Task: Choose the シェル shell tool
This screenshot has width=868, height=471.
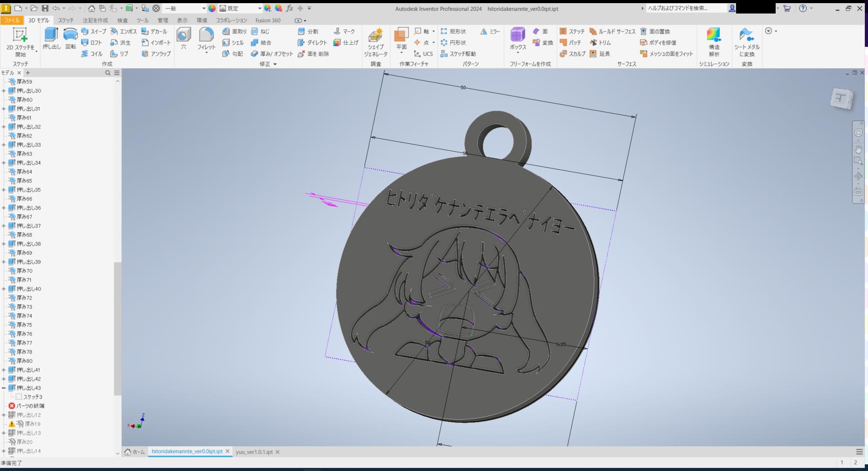Action: coord(233,43)
